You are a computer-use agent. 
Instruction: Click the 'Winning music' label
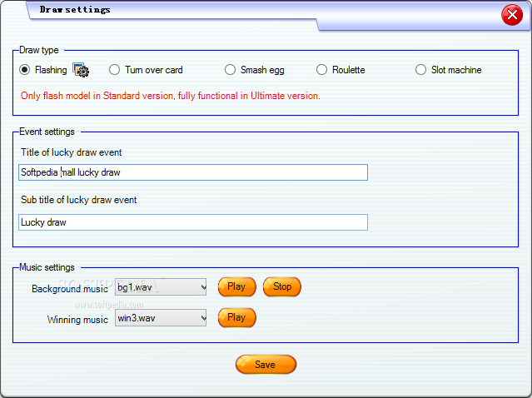coord(77,320)
